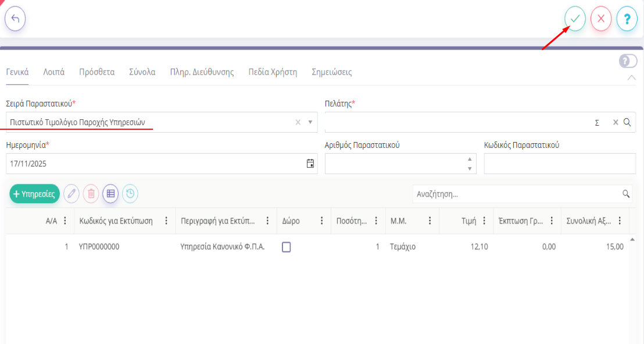
Task: Open the Σειρά Παραστατικού dropdown arrow
Action: pos(310,122)
